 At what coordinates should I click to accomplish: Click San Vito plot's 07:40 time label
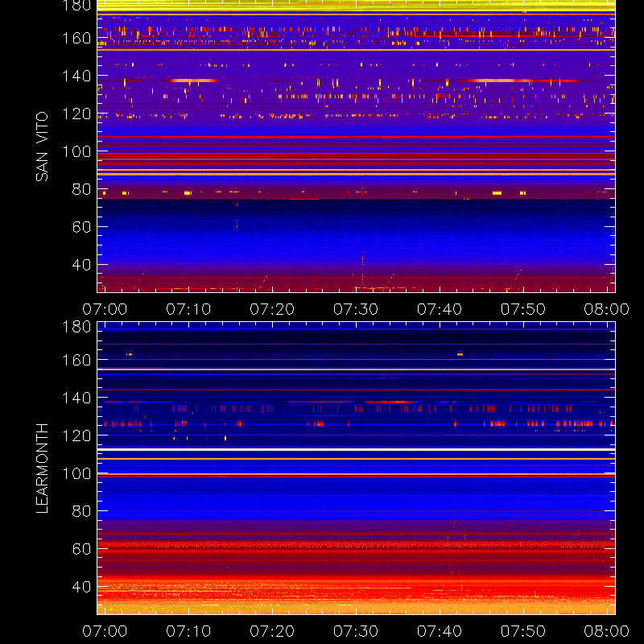(440, 309)
